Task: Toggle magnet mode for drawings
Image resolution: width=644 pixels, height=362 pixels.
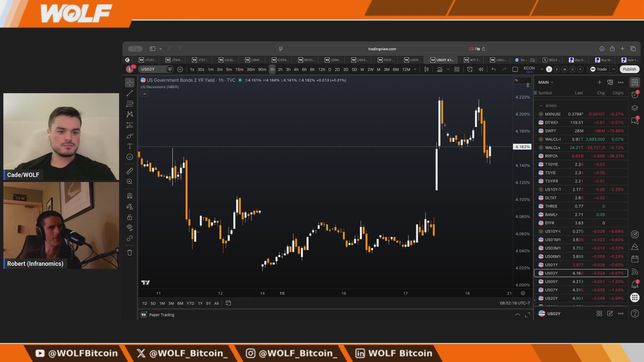Action: [x=130, y=196]
